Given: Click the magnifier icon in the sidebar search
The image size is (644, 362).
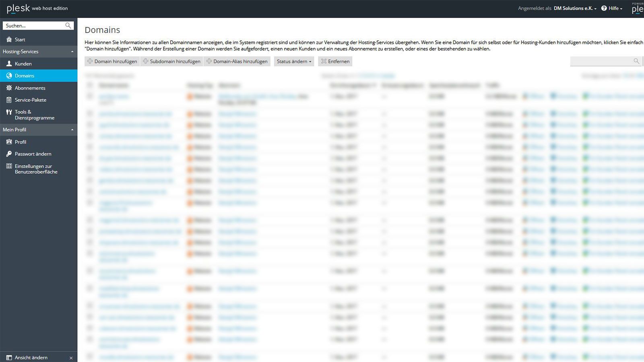Looking at the screenshot, I should (x=68, y=25).
